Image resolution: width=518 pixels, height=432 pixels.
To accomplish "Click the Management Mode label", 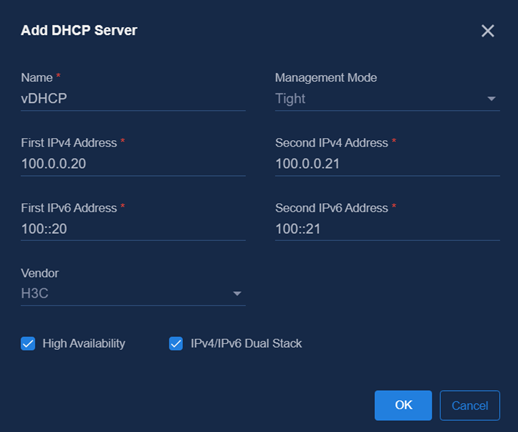I will [x=326, y=78].
